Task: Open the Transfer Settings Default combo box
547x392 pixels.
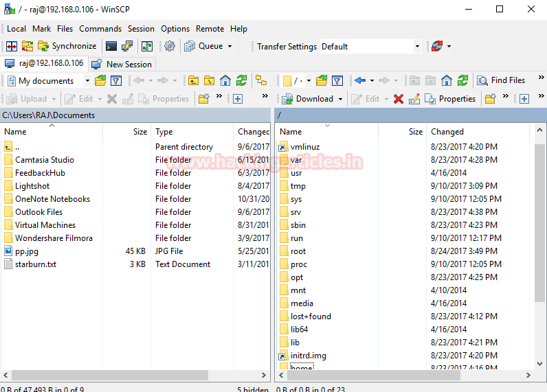Action: [370, 47]
